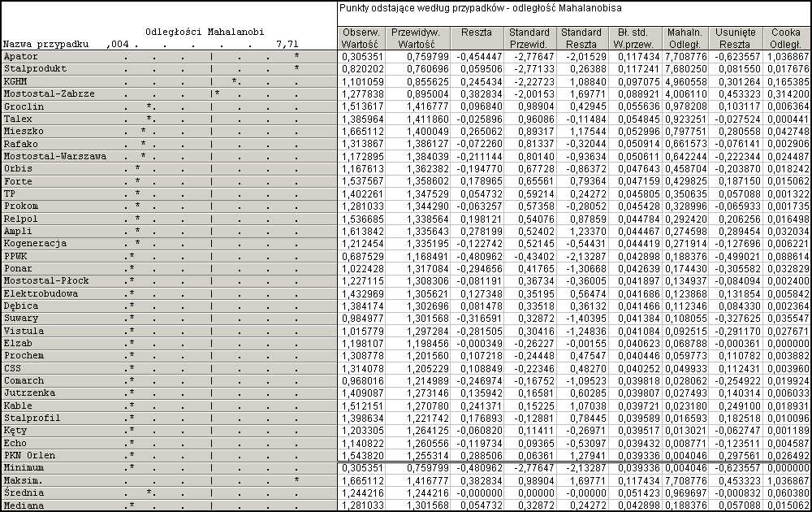Select the 'PKN Orlen' case name
Viewport: 812px width, 512px height.
29,455
